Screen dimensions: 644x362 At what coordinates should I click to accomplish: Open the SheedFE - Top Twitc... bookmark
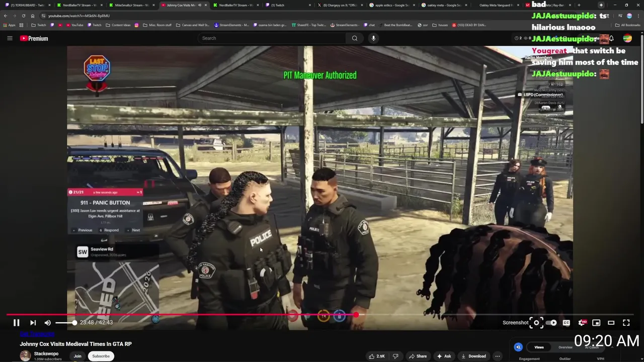point(309,25)
